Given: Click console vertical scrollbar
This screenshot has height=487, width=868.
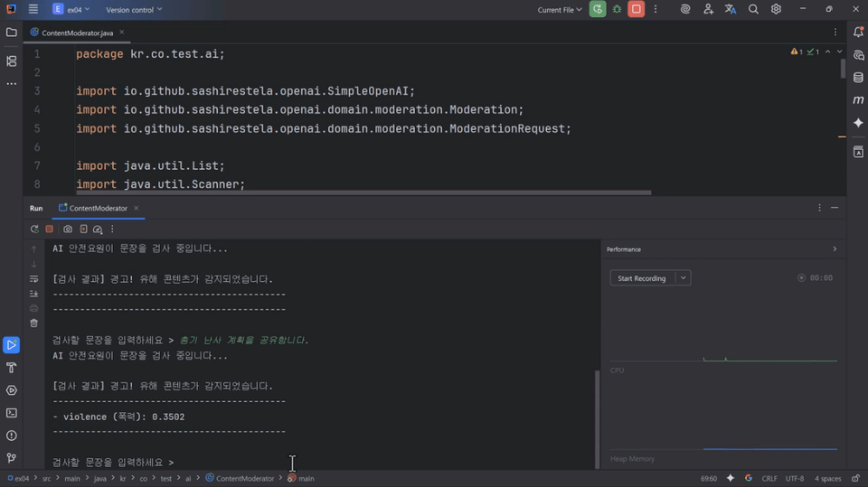Looking at the screenshot, I should [x=597, y=419].
